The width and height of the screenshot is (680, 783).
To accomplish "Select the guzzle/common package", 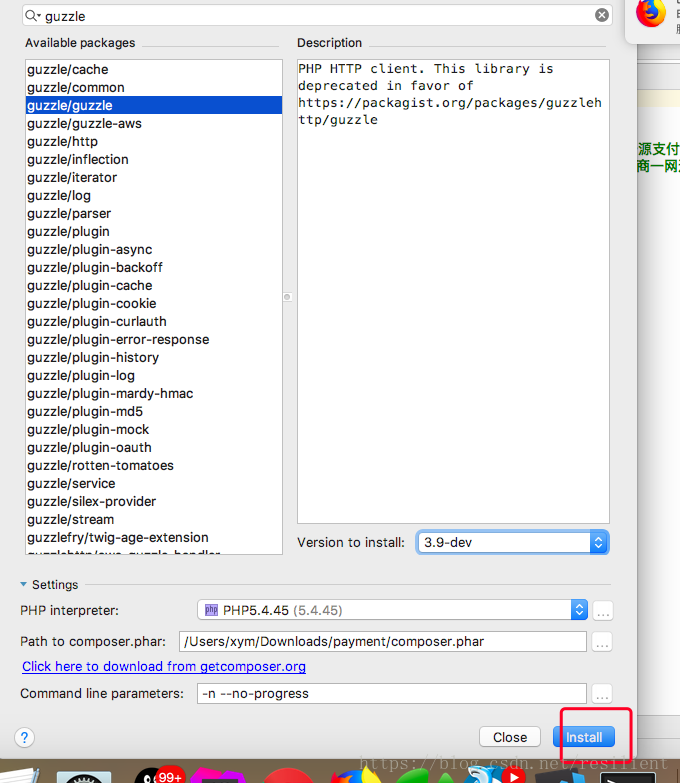I will point(154,87).
